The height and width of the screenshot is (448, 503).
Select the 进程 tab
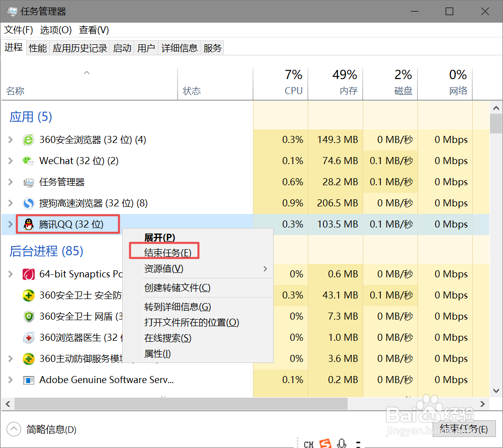pos(14,47)
